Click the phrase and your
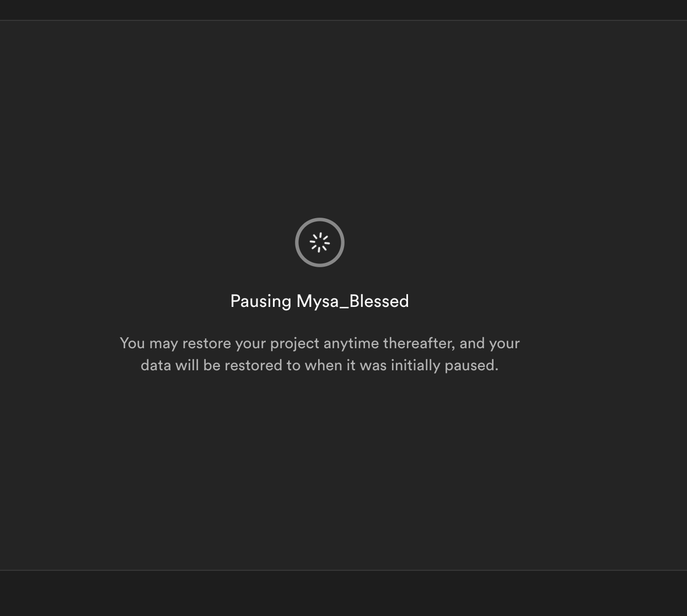Image resolution: width=687 pixels, height=616 pixels. coord(490,343)
